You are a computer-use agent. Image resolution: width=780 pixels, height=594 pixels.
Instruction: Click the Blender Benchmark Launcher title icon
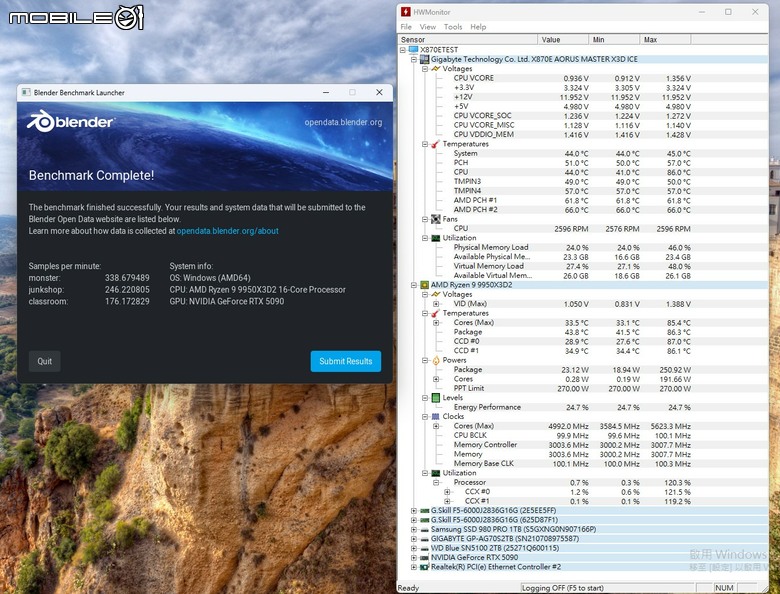pos(26,93)
